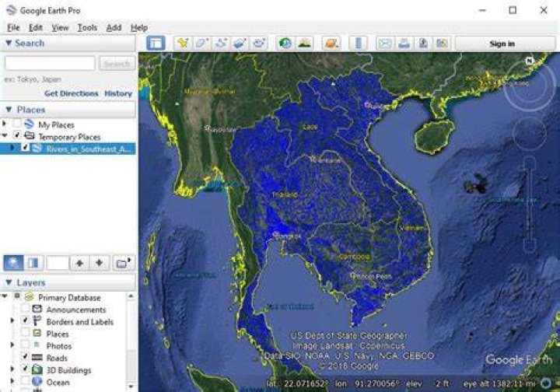Click the My Places globe icon

pyautogui.click(x=29, y=124)
